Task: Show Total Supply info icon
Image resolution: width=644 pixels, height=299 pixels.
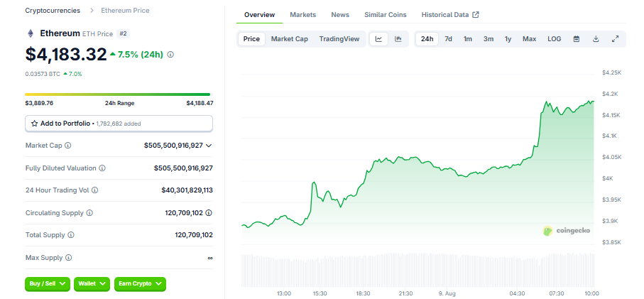Action: coord(71,235)
